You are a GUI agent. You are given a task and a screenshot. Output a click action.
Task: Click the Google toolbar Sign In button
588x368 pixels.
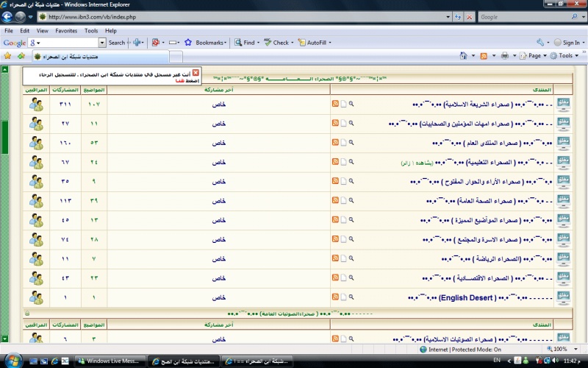(x=569, y=43)
